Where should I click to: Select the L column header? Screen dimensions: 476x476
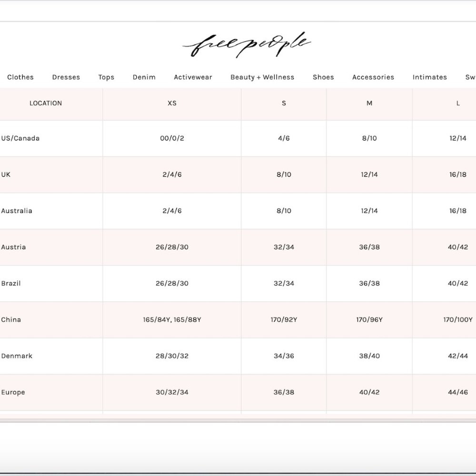pos(458,103)
